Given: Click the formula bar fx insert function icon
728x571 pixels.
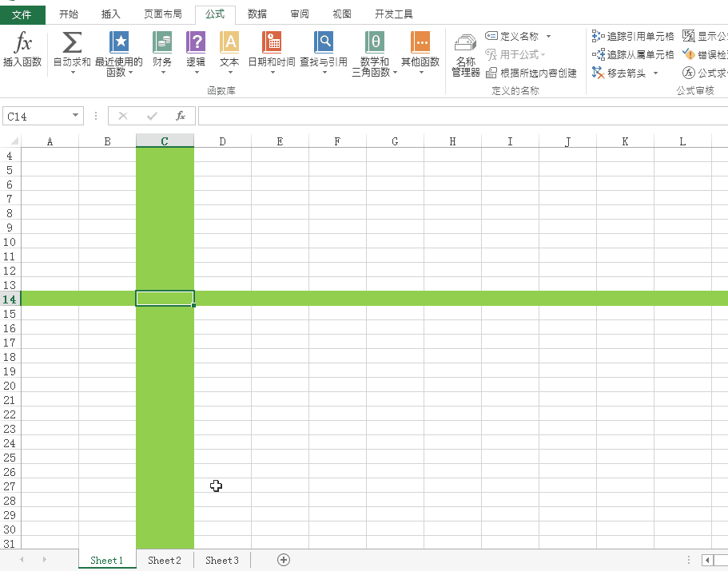Looking at the screenshot, I should [181, 116].
